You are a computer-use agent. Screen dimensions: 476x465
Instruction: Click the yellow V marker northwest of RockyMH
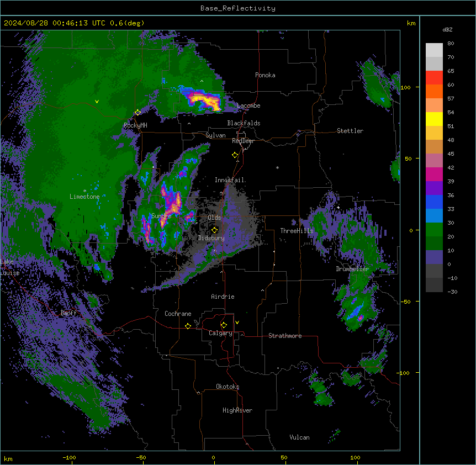pos(97,102)
